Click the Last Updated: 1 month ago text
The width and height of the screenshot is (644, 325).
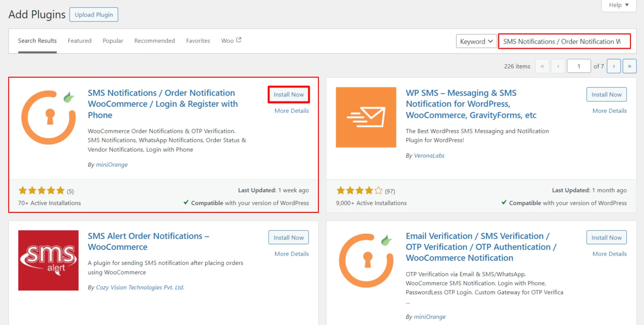point(589,190)
